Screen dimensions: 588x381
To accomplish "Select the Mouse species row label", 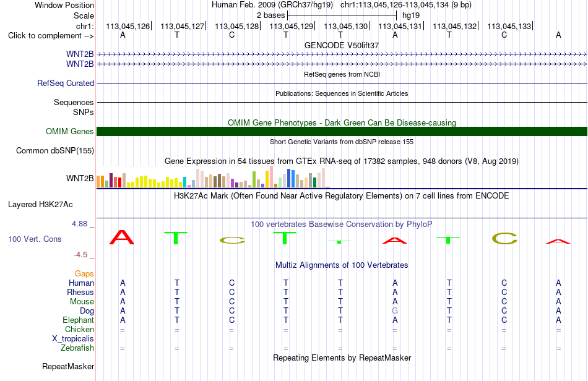I will click(x=82, y=302).
